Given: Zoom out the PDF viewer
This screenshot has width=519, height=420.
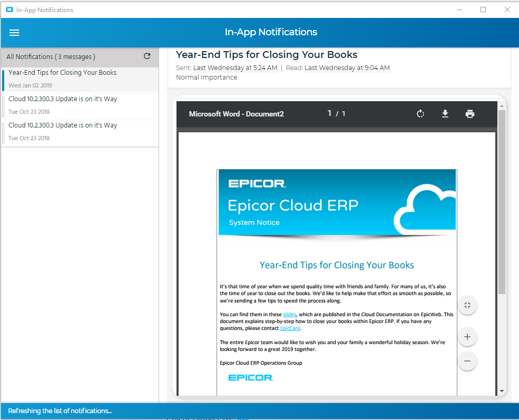Looking at the screenshot, I should tap(467, 361).
